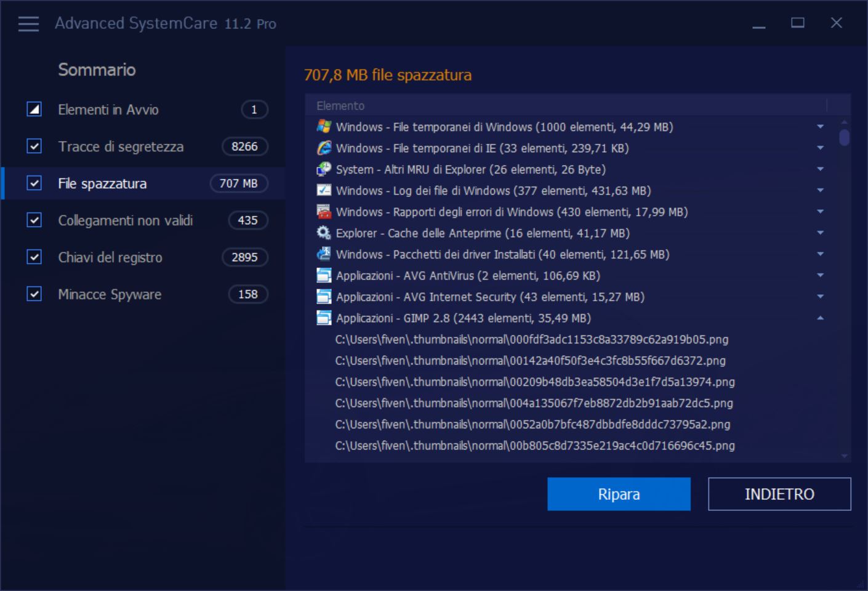Open the hamburger menu icon
The height and width of the screenshot is (591, 868).
coord(28,24)
